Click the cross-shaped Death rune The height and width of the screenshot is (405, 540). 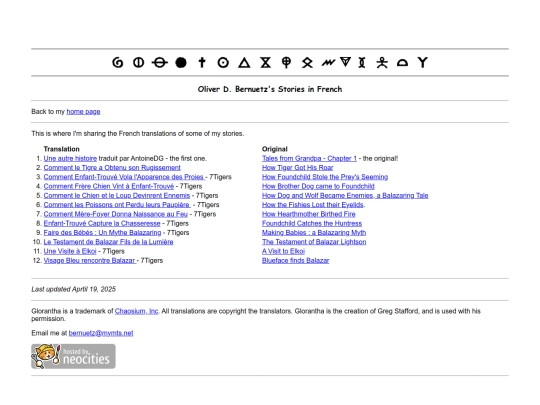point(202,62)
